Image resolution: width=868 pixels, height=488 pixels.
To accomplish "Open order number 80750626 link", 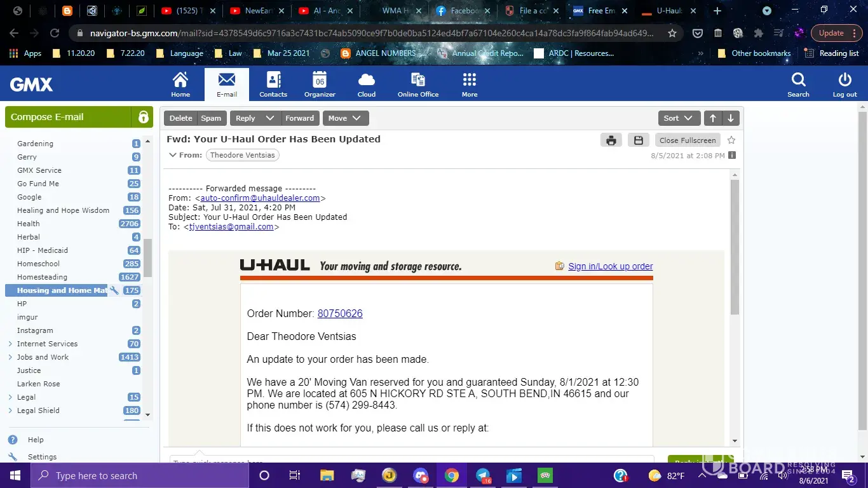I will click(340, 313).
